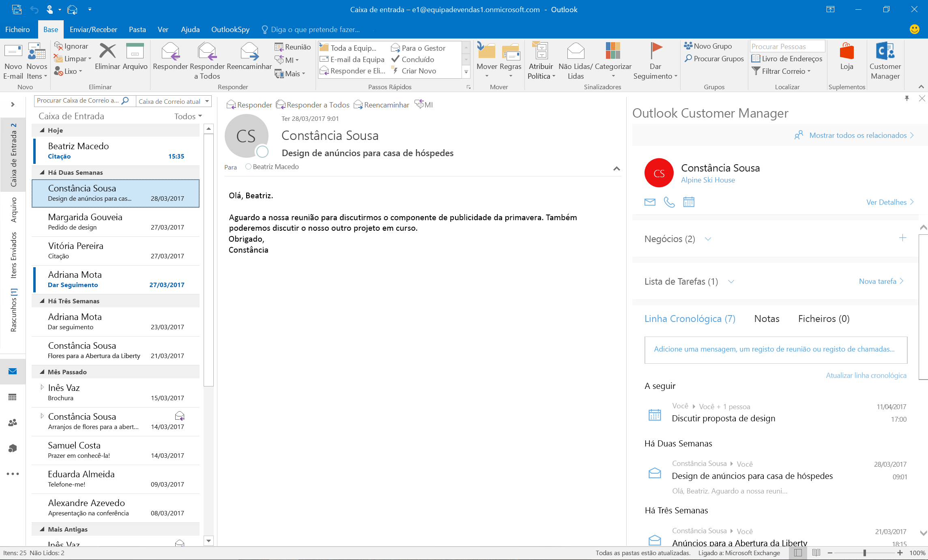Viewport: 928px width, 560px height.
Task: Toggle Concluído quick step
Action: [x=413, y=59]
